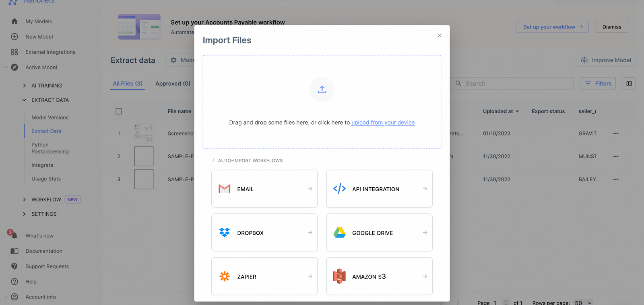Click the compass icon beside Active Model

[x=14, y=67]
